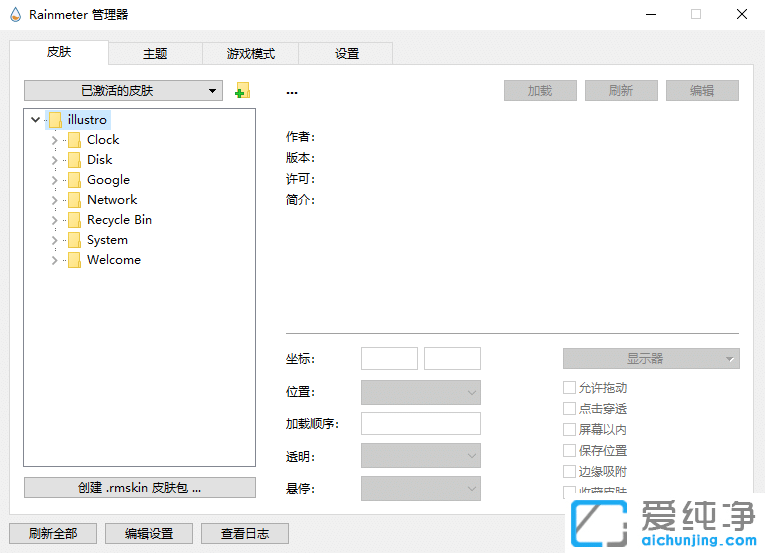The image size is (765, 553).
Task: Click the 编辑 button
Action: coord(702,91)
